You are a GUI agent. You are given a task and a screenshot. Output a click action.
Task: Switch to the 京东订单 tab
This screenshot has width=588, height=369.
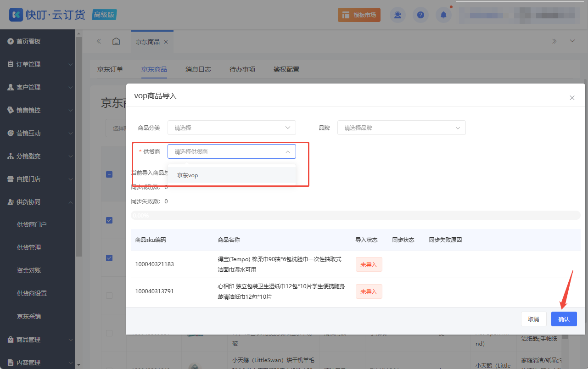click(110, 70)
